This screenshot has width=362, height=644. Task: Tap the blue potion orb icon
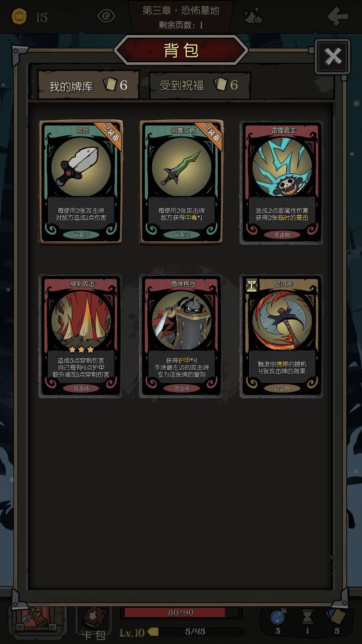coord(278,617)
